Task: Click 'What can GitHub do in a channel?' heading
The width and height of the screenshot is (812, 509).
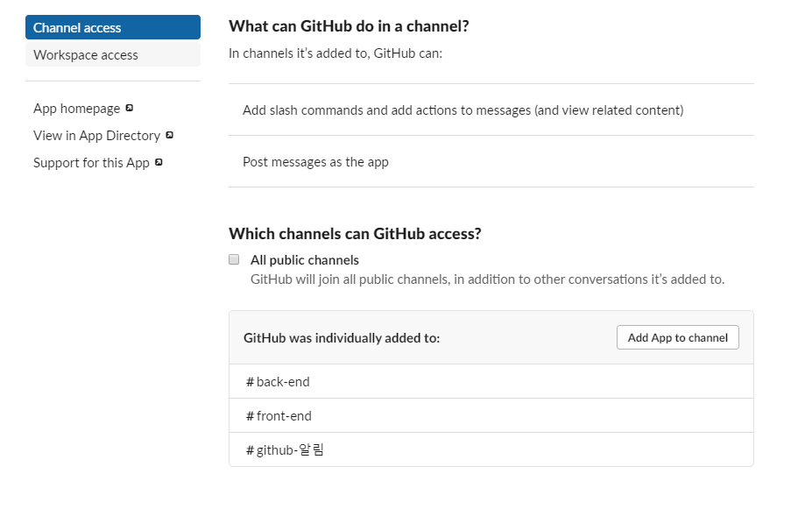Action: [x=349, y=26]
